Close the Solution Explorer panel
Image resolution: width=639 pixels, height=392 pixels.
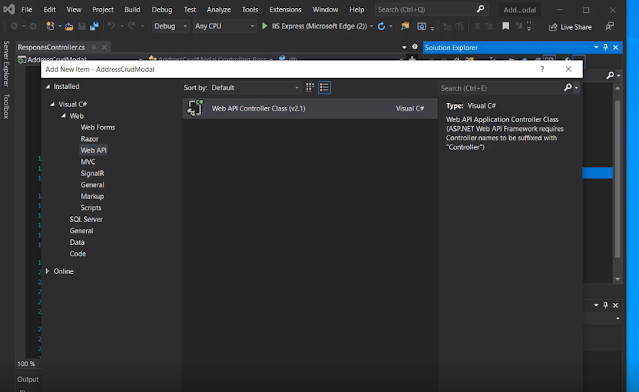coord(615,47)
